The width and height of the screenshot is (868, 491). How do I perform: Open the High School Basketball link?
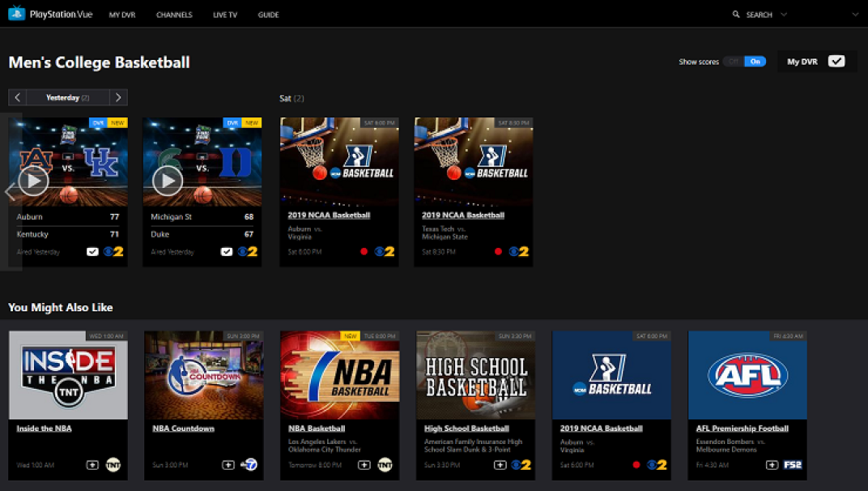tap(466, 429)
